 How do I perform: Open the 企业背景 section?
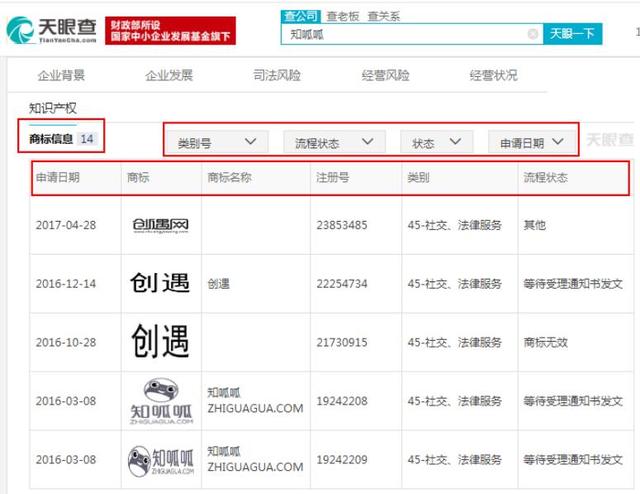61,76
